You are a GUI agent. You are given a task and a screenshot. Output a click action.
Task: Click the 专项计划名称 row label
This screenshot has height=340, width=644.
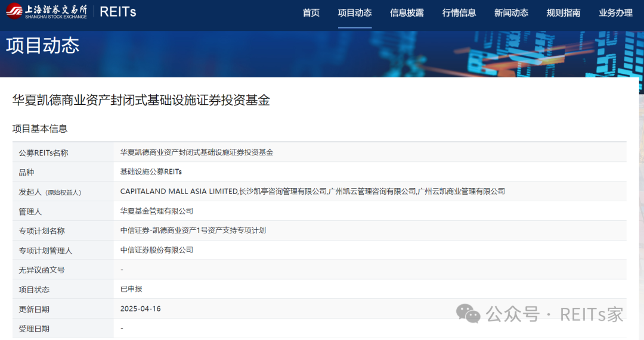pos(42,231)
